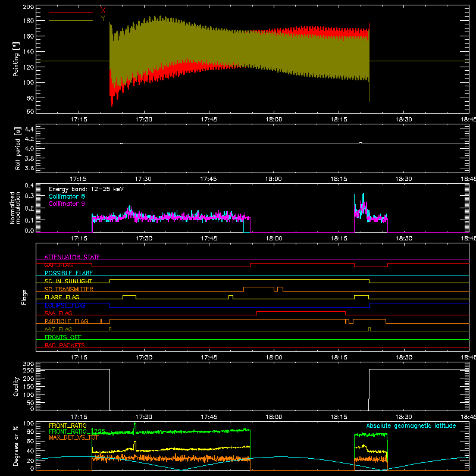
Task: Click the 140 tick on the Pointing axis
Action: pos(29,52)
